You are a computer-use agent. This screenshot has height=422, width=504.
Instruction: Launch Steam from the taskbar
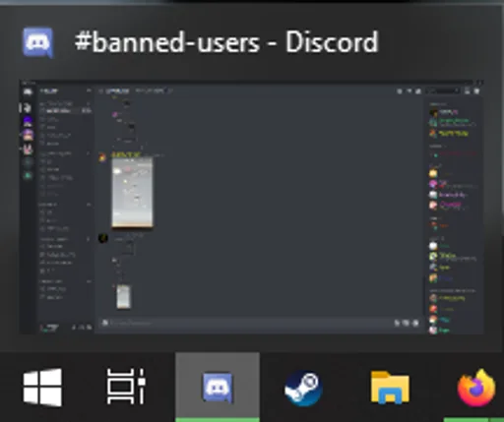pos(303,389)
